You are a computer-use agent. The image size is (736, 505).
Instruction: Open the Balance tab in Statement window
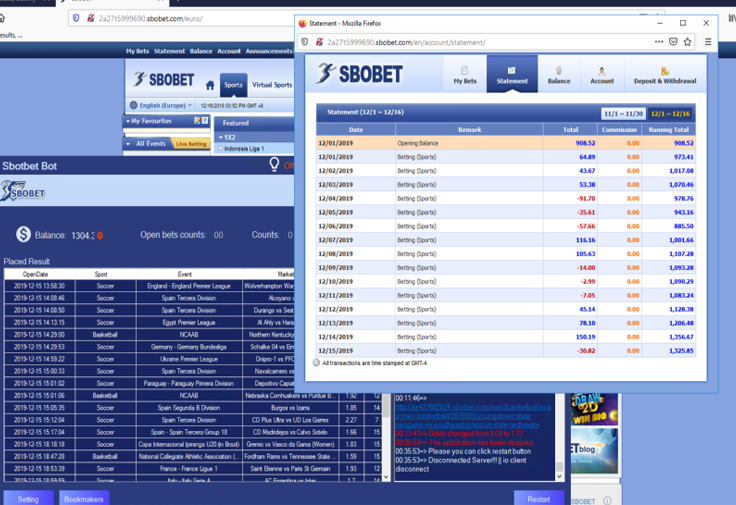pos(559,74)
